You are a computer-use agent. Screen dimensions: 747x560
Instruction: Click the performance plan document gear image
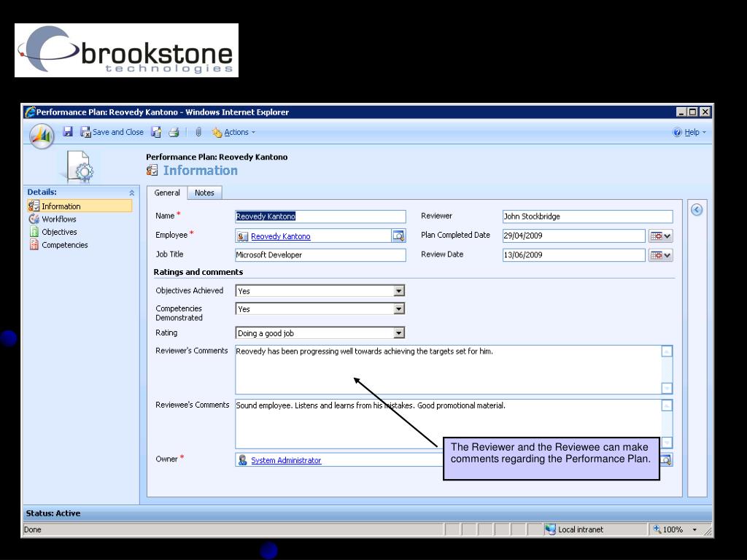(80, 167)
